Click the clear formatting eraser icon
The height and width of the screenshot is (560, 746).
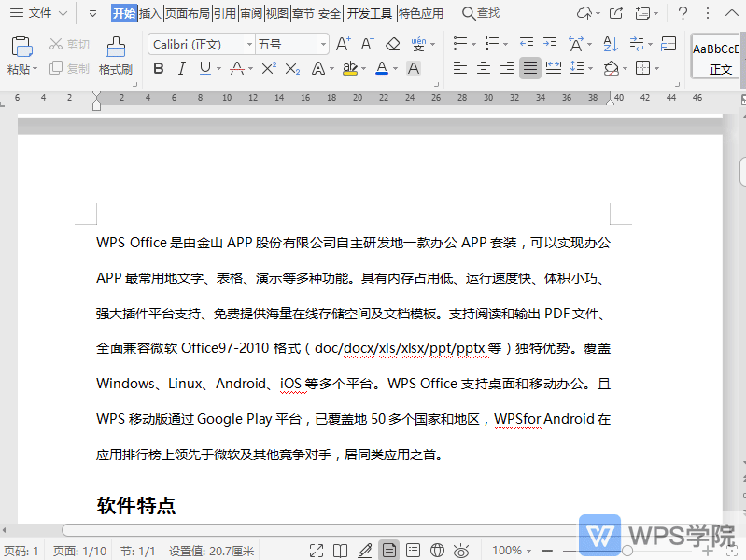click(392, 44)
